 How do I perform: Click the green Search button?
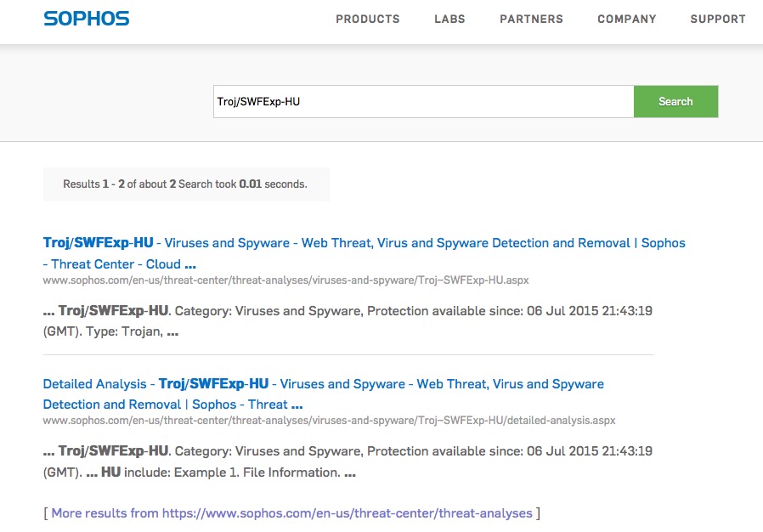pyautogui.click(x=675, y=101)
